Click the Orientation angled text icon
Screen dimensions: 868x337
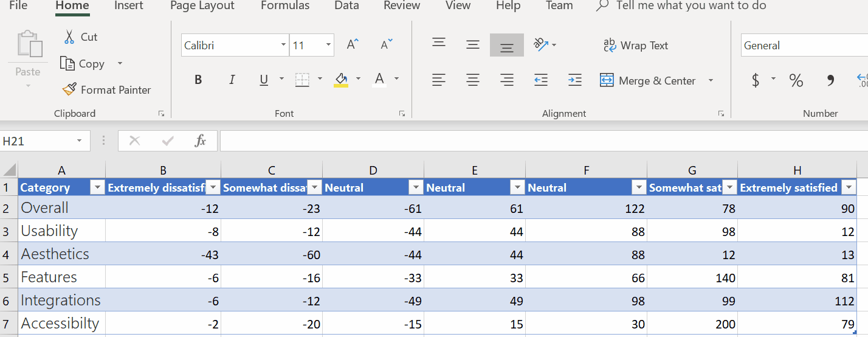pos(540,44)
